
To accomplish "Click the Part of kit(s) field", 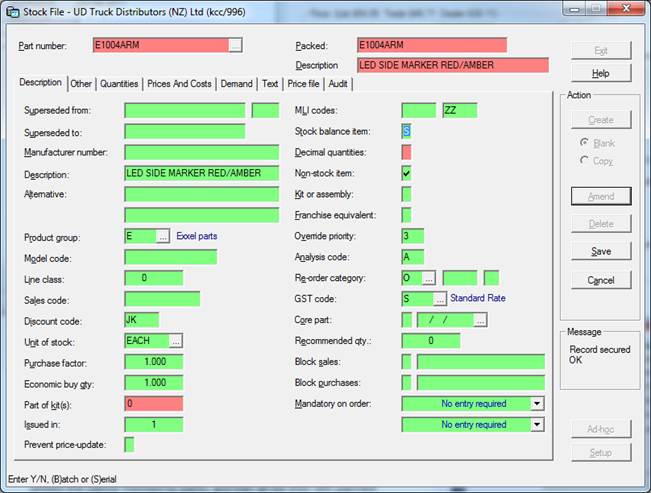I will 154,403.
